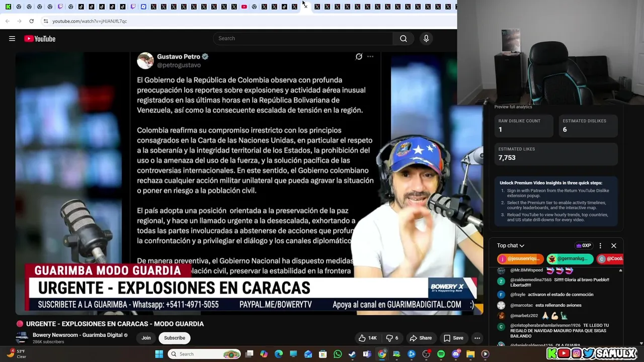Click @marcotac's chat message
Screen dimensions: 644x362
[x=545, y=305]
